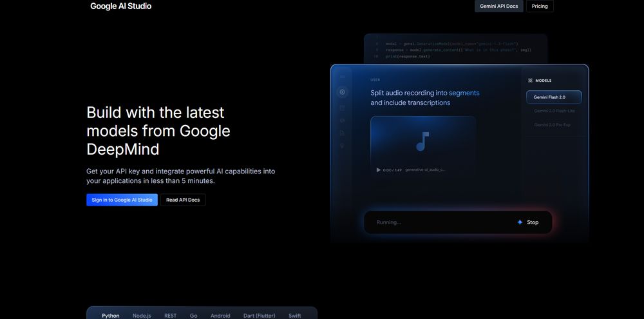Click Sign in to Google AI Studio

tap(122, 200)
